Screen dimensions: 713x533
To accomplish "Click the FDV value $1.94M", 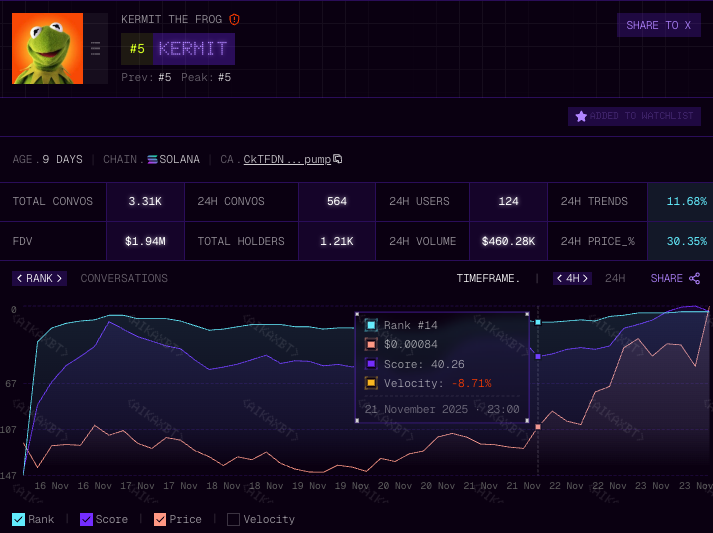I will tap(145, 241).
